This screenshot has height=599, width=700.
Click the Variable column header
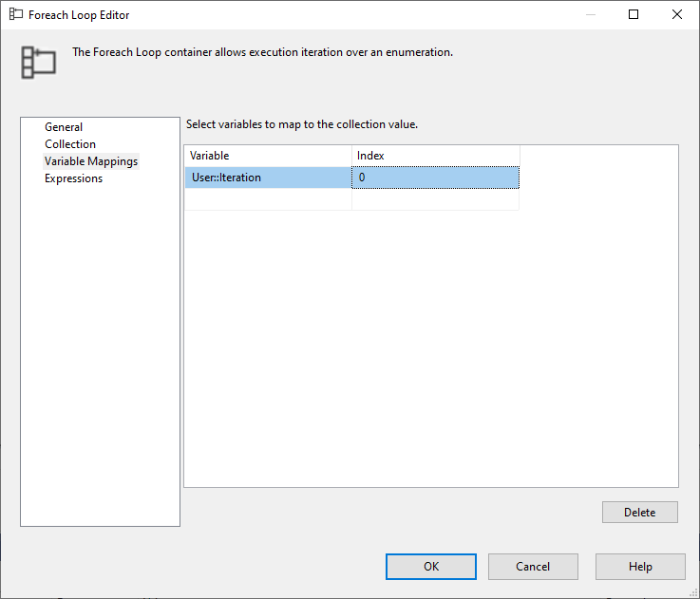coord(267,156)
